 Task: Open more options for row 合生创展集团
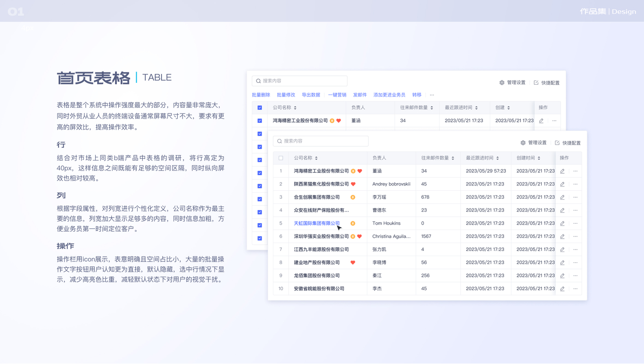576,197
